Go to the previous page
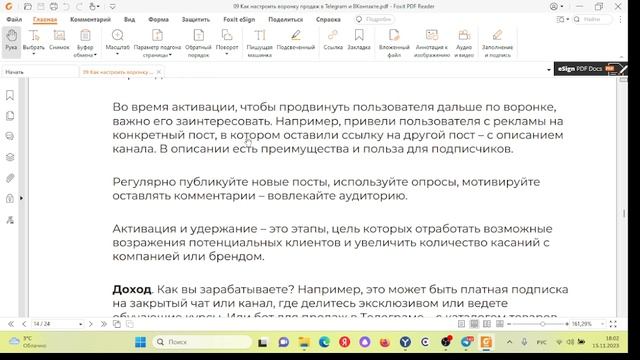The height and width of the screenshot is (360, 640). coord(24,324)
